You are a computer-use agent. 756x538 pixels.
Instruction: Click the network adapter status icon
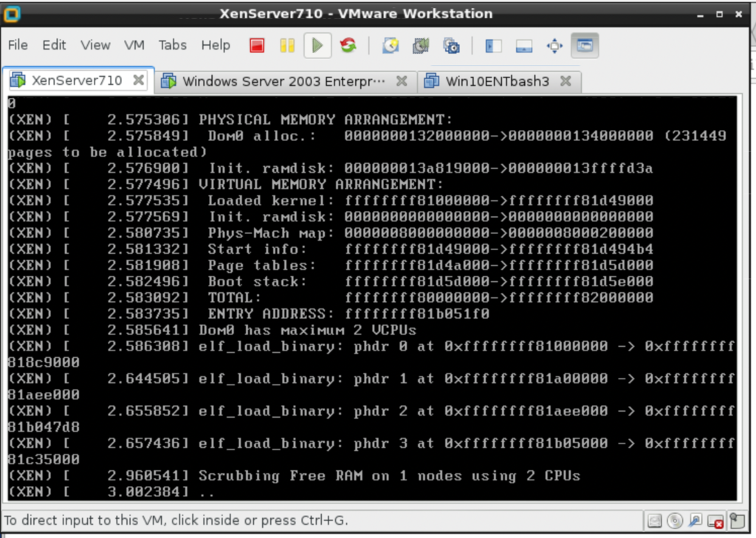pyautogui.click(x=695, y=520)
